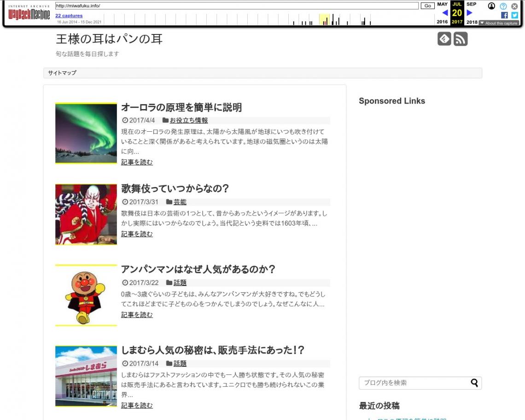Select the SEP capture month

click(x=472, y=4)
